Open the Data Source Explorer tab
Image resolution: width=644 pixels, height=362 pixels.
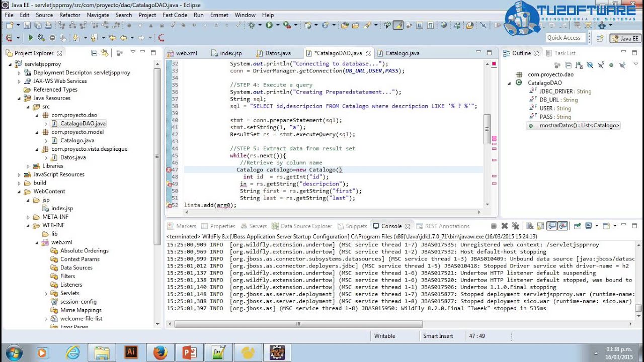(x=302, y=226)
